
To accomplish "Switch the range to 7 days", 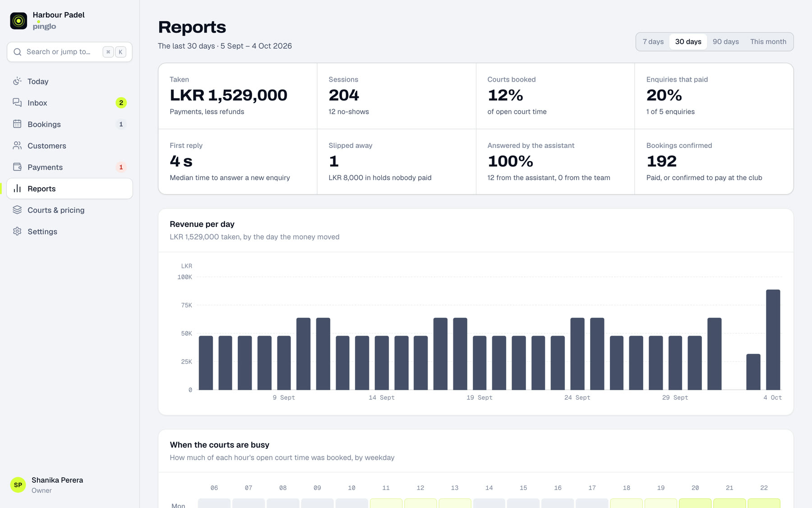I will coord(653,42).
